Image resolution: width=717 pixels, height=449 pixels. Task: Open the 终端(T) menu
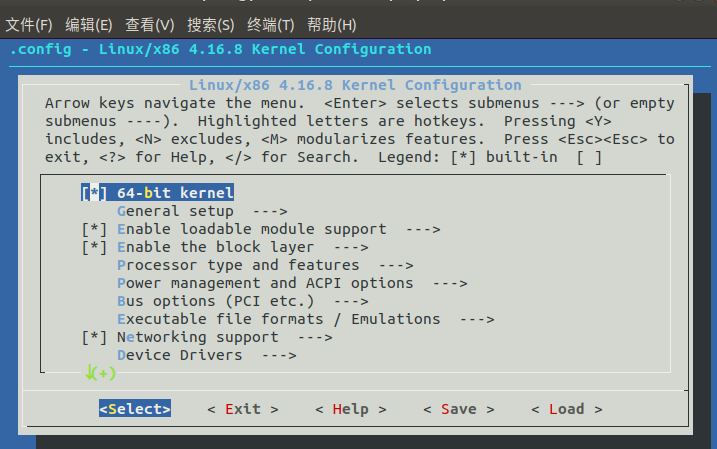click(x=271, y=25)
